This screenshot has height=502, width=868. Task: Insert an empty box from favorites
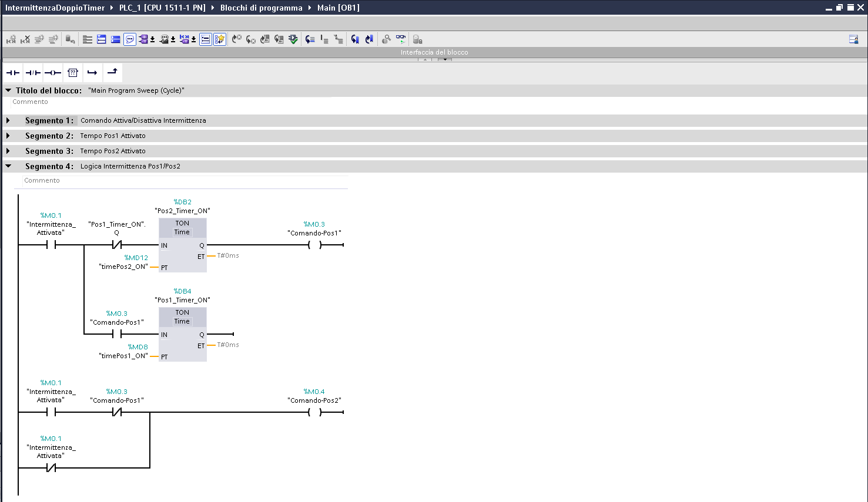[x=73, y=73]
